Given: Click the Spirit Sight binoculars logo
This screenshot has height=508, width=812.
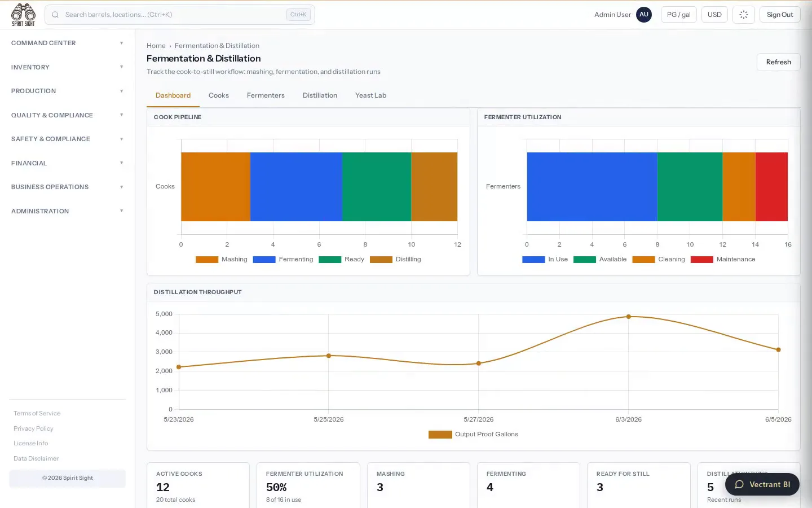Looking at the screenshot, I should pos(23,15).
